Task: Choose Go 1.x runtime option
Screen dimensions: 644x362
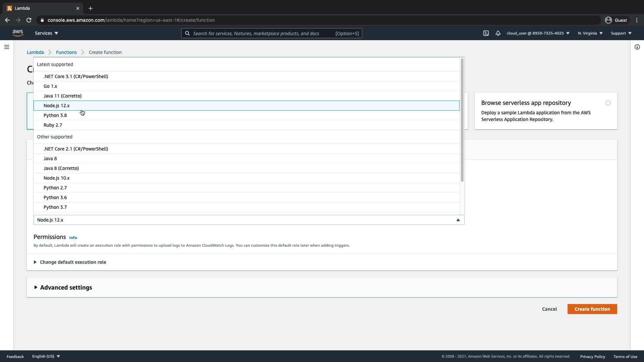Action: pyautogui.click(x=50, y=86)
